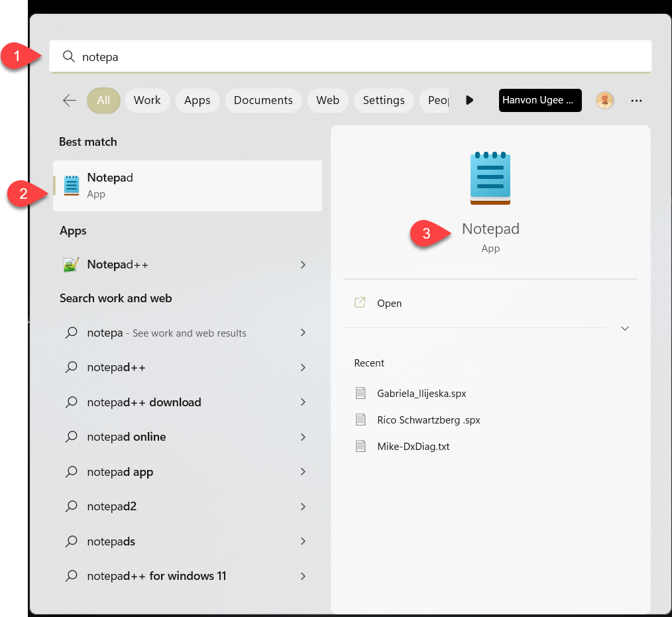
Task: Click search icon beside notepads
Action: (x=71, y=541)
